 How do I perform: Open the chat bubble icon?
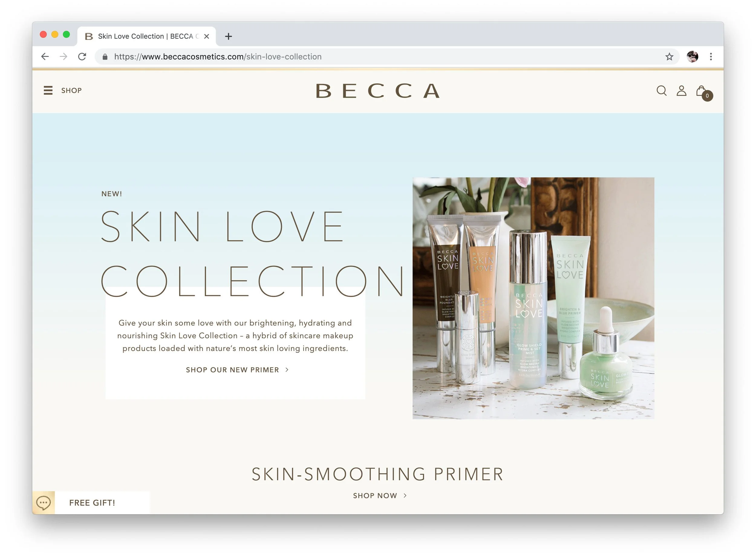coord(44,503)
